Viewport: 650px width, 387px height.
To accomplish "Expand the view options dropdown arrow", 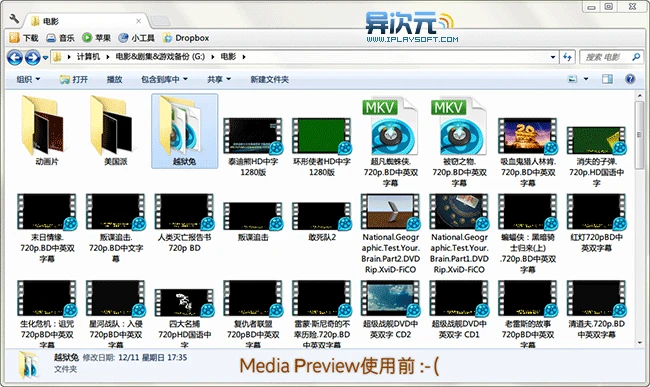I will [586, 79].
